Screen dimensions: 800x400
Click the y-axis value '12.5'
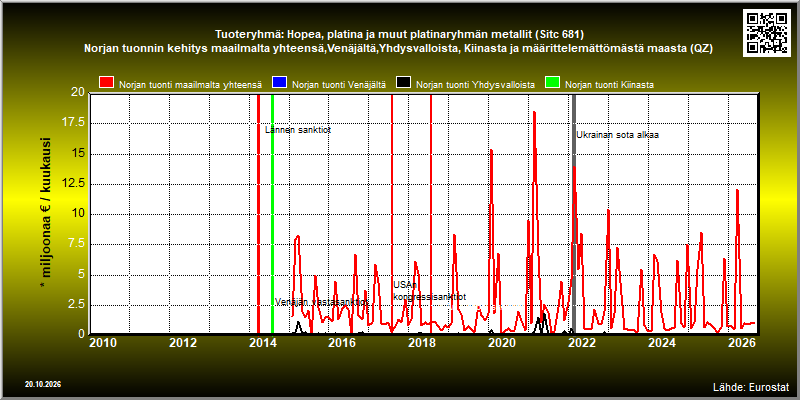tap(73, 183)
